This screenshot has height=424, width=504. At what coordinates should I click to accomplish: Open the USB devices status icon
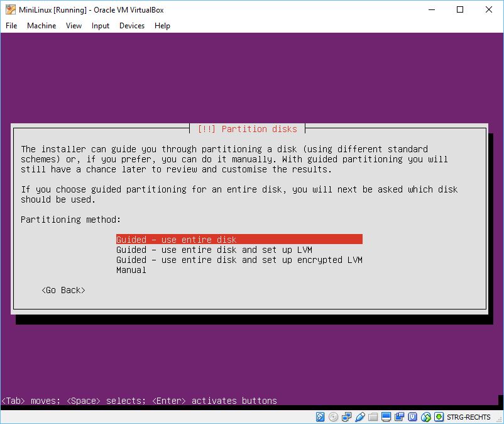(x=359, y=417)
